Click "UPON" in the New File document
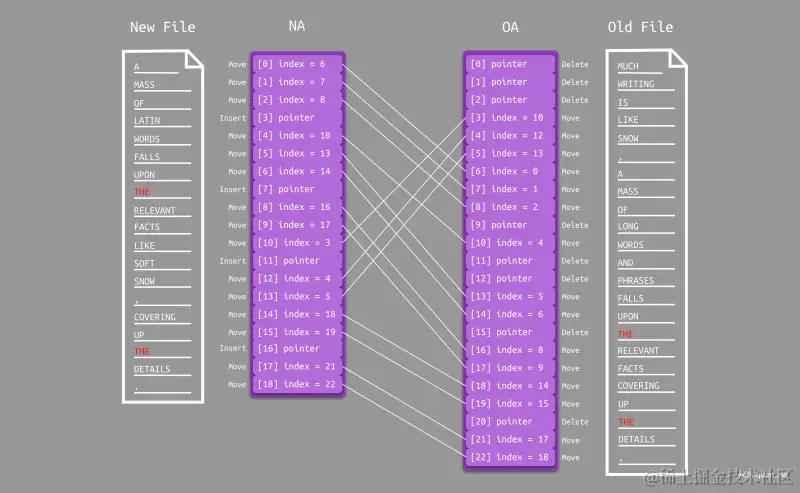 (x=144, y=175)
